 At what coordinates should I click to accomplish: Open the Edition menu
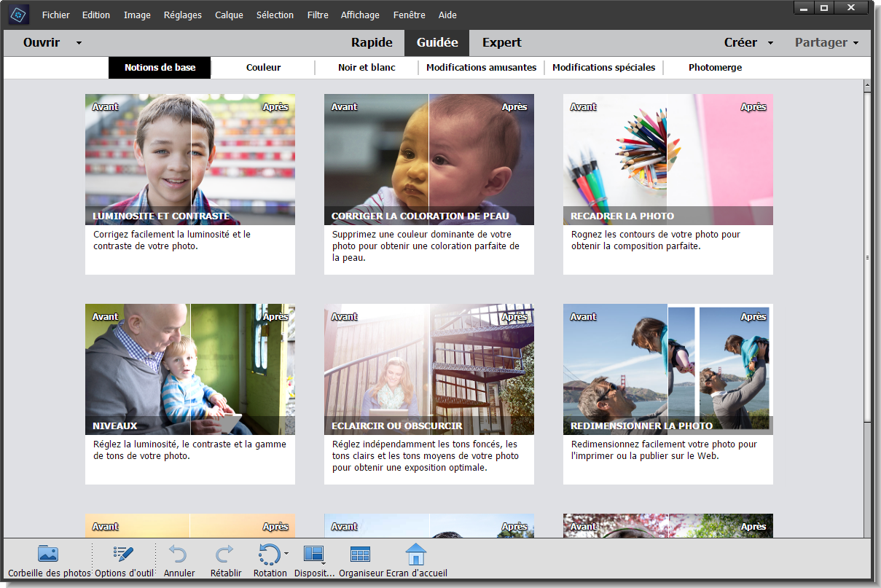tap(96, 15)
